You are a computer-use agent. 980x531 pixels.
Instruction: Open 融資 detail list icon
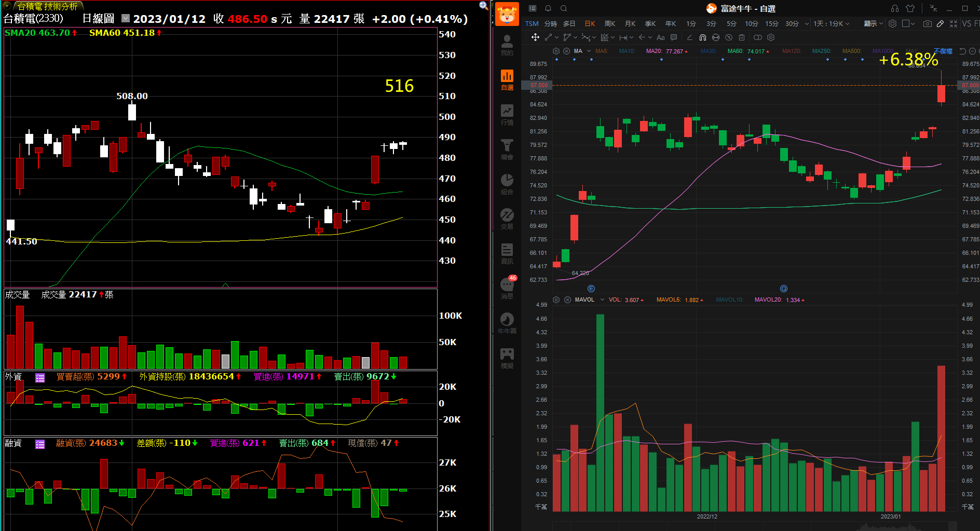pos(40,444)
